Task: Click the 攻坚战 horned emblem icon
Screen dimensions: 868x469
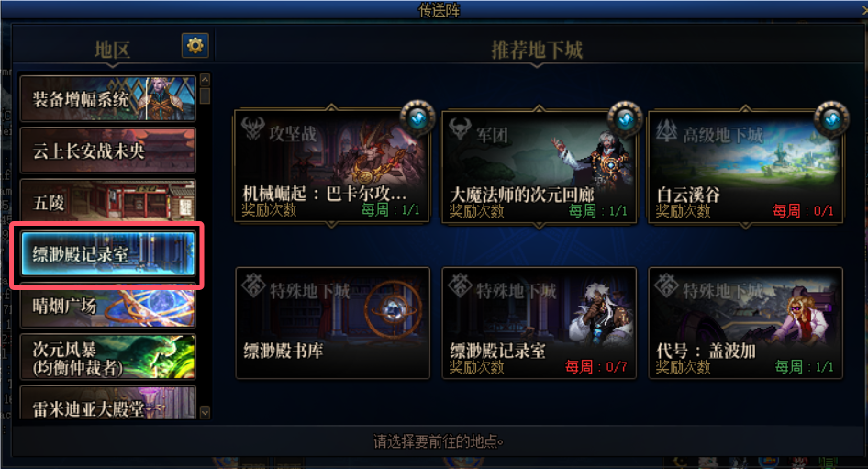Action: 252,128
